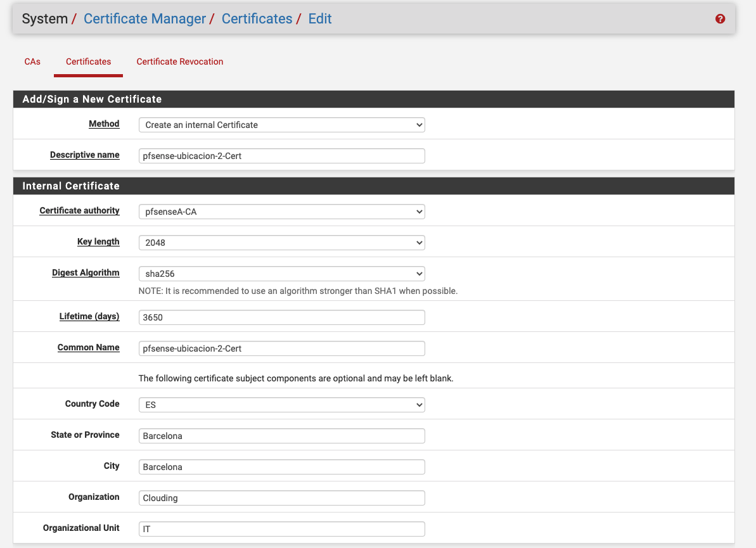Image resolution: width=756 pixels, height=548 pixels.
Task: Click the State or Province field
Action: (x=281, y=436)
